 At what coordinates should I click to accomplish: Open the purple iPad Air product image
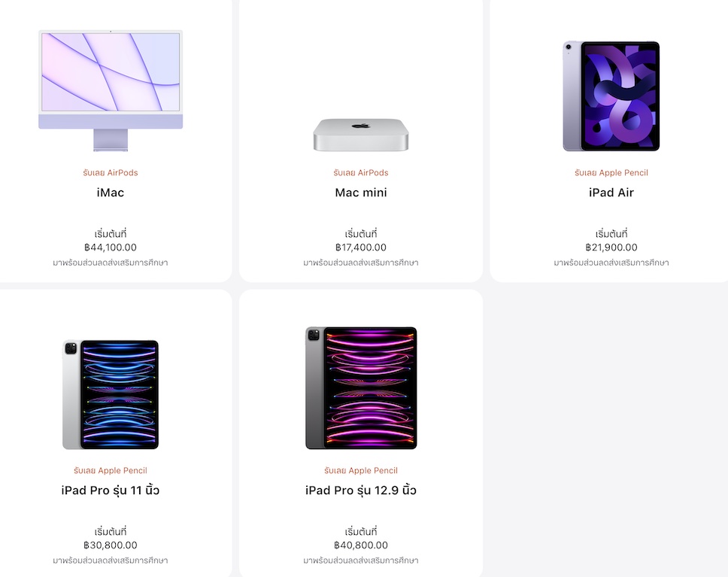tap(611, 96)
